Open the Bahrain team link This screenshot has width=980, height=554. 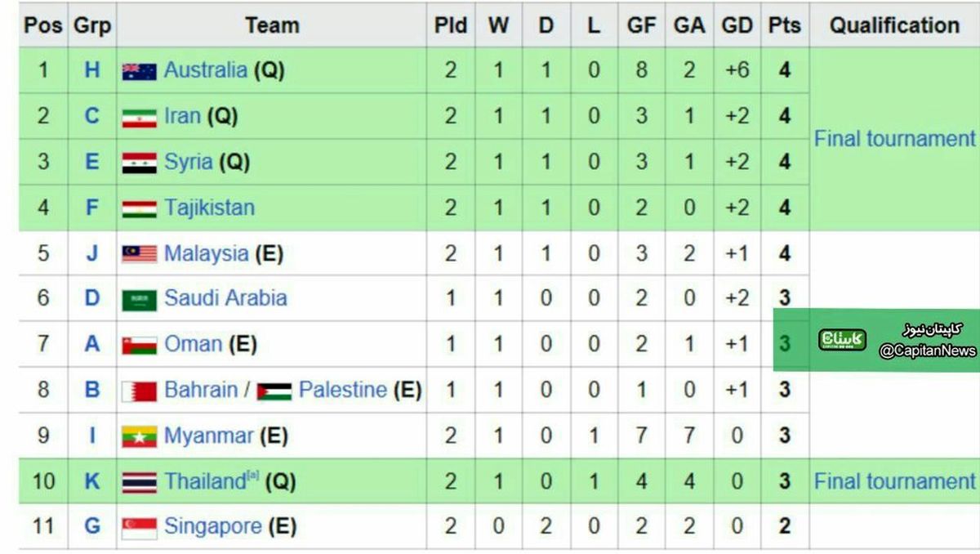click(202, 390)
